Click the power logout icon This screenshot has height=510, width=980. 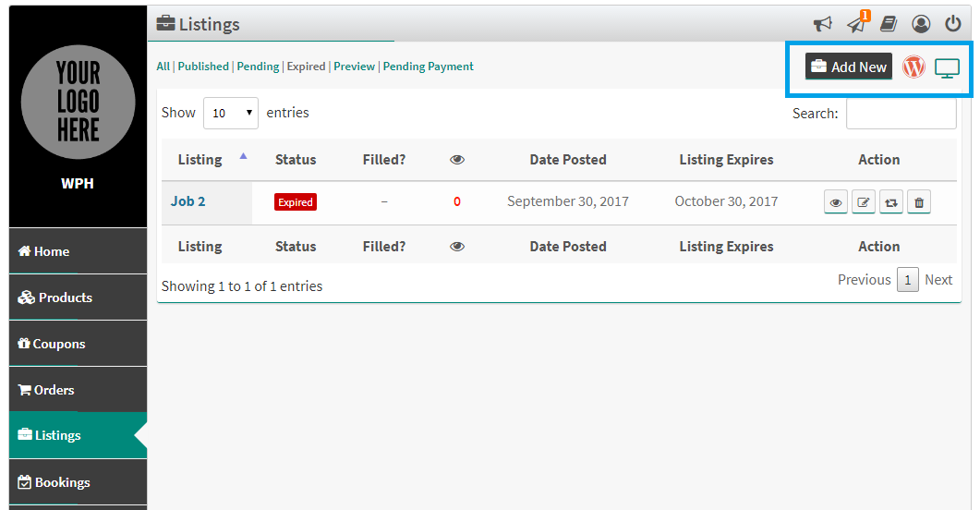[952, 24]
